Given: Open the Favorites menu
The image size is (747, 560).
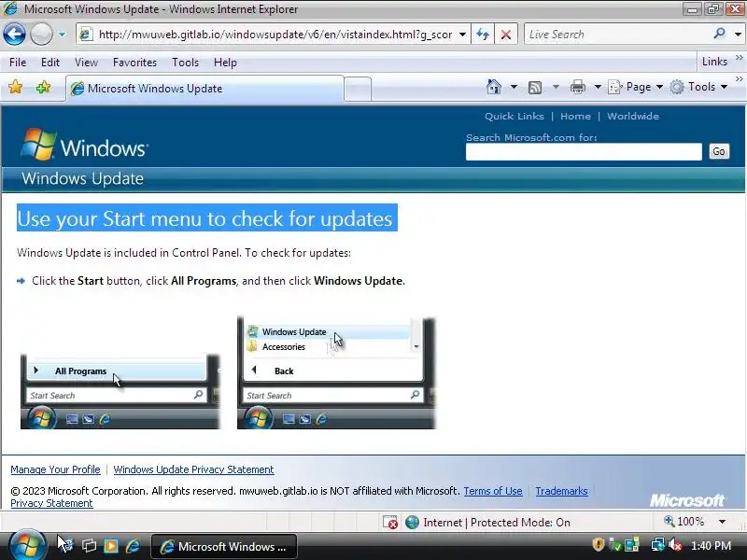Looking at the screenshot, I should point(134,63).
